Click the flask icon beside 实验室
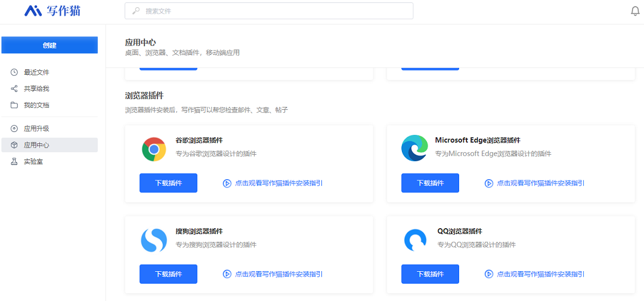Image resolution: width=644 pixels, height=301 pixels. click(14, 162)
